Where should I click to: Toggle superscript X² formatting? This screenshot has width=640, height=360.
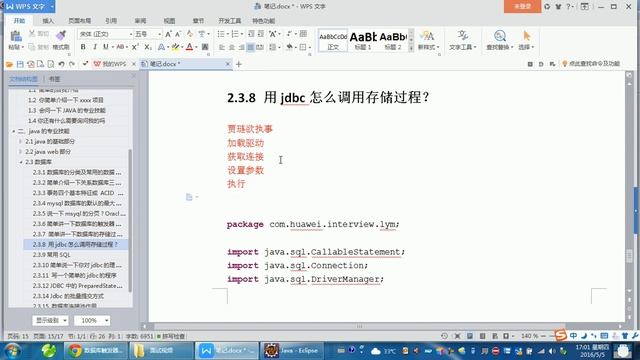point(135,47)
